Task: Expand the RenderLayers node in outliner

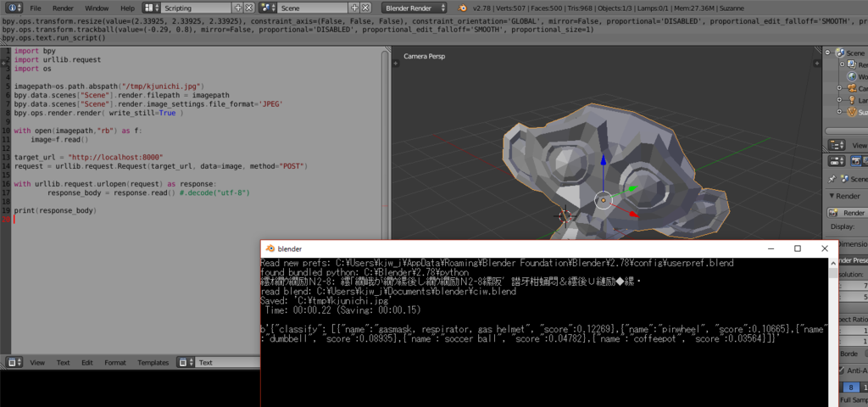Action: [842, 64]
